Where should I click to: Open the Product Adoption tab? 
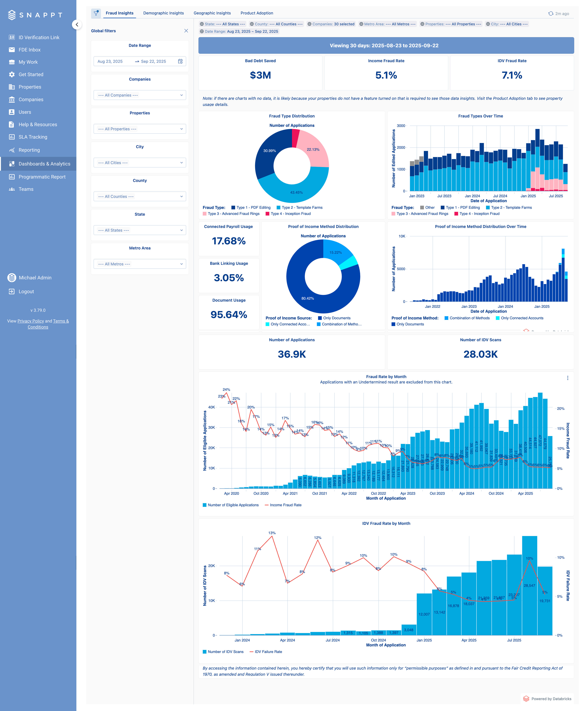click(257, 13)
